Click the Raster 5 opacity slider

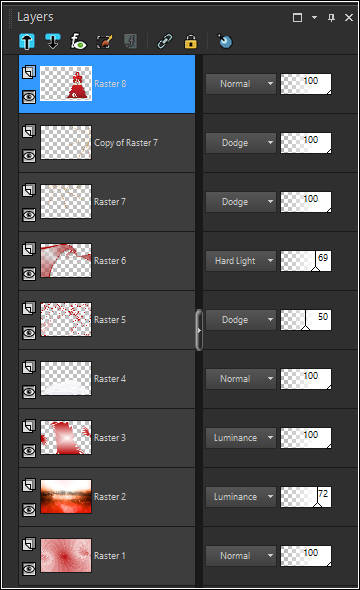(306, 320)
